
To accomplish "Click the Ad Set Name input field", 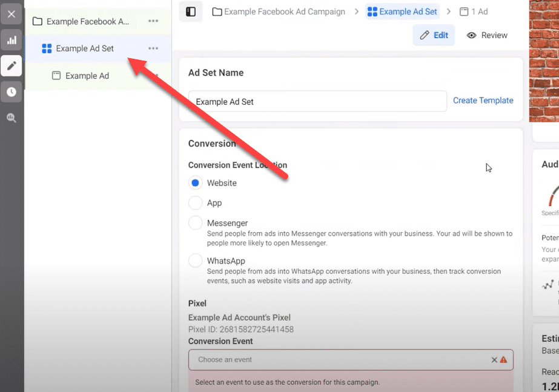I will [317, 101].
